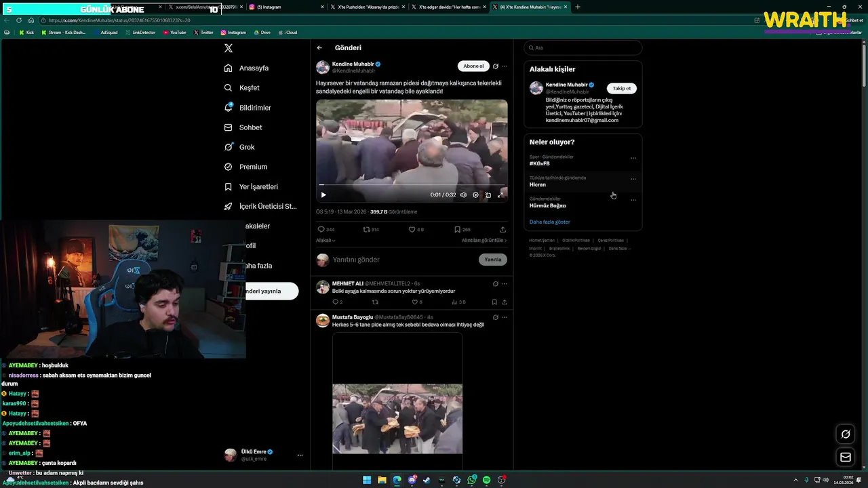Viewport: 868px width, 488px height.
Task: Open Bildirimler notifications
Action: pyautogui.click(x=248, y=108)
